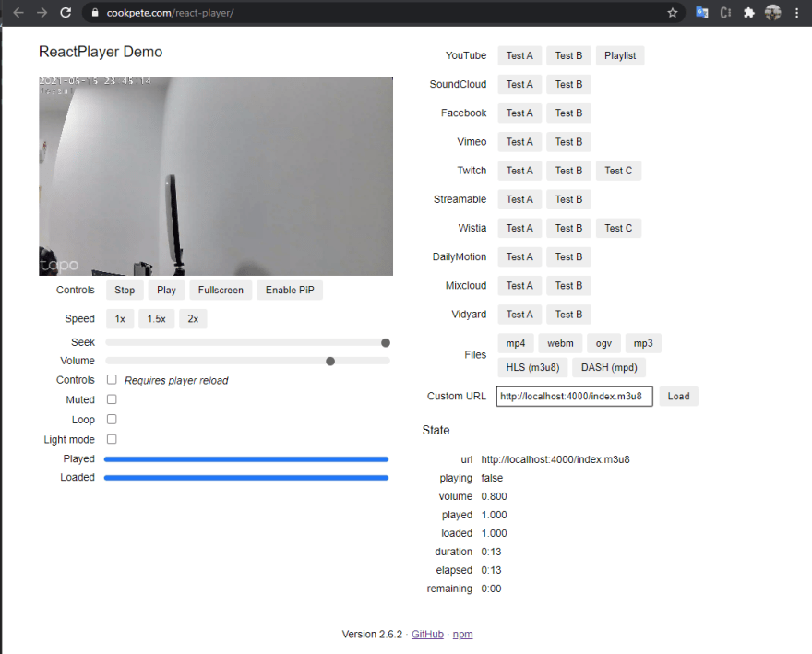Image resolution: width=812 pixels, height=654 pixels.
Task: Click Load next to Custom URL
Action: click(x=678, y=396)
